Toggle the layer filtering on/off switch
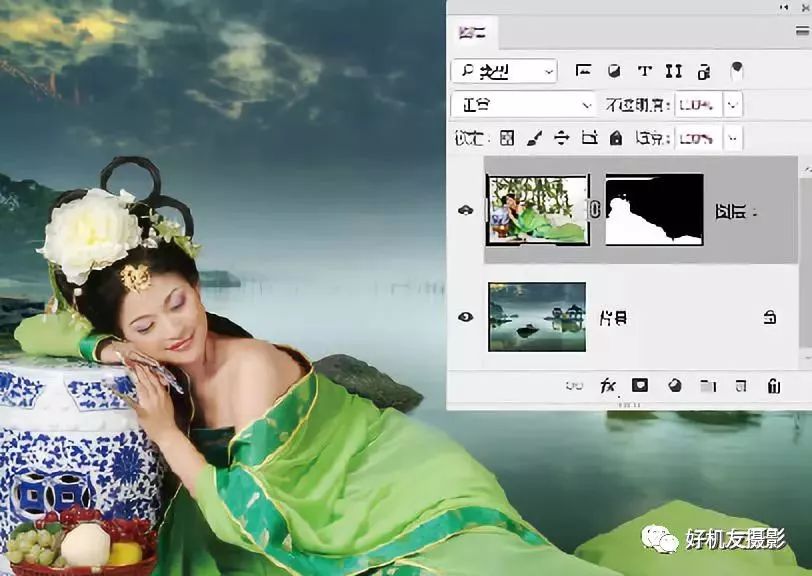This screenshot has height=576, width=812. [x=737, y=71]
